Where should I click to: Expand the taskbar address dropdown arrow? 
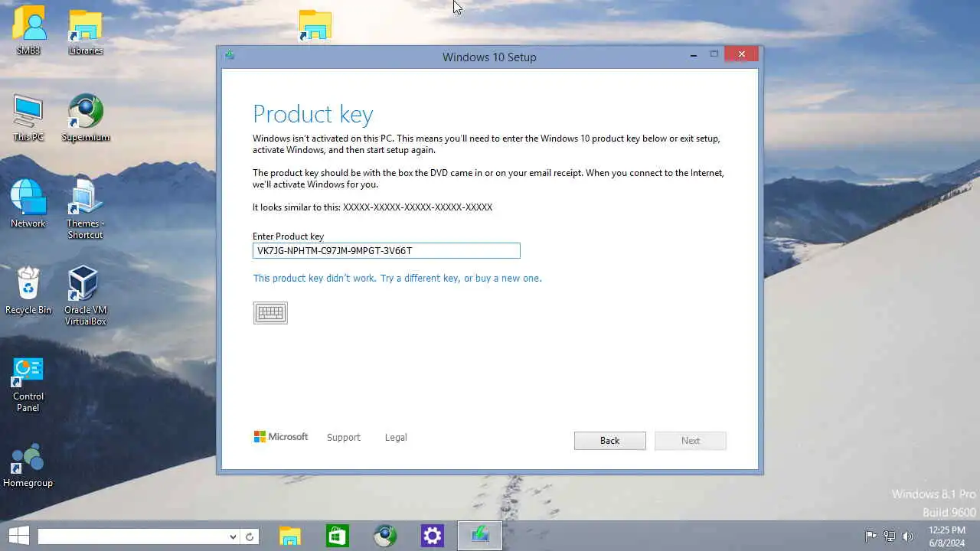233,537
